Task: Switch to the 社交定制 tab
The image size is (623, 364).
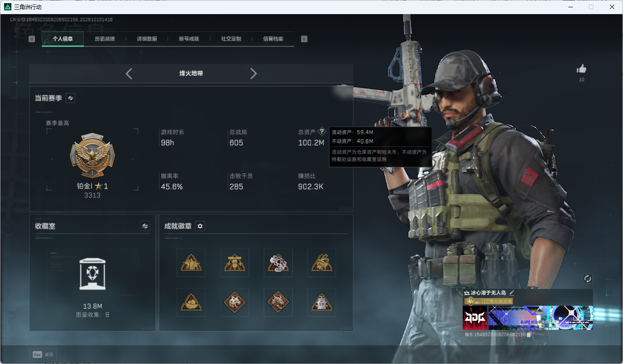Action: pos(231,39)
